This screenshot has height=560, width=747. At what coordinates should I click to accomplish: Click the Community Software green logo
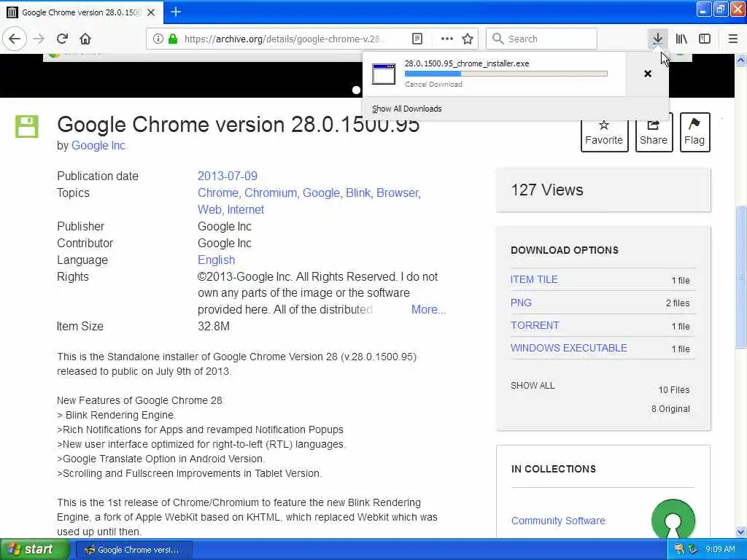[x=673, y=519]
